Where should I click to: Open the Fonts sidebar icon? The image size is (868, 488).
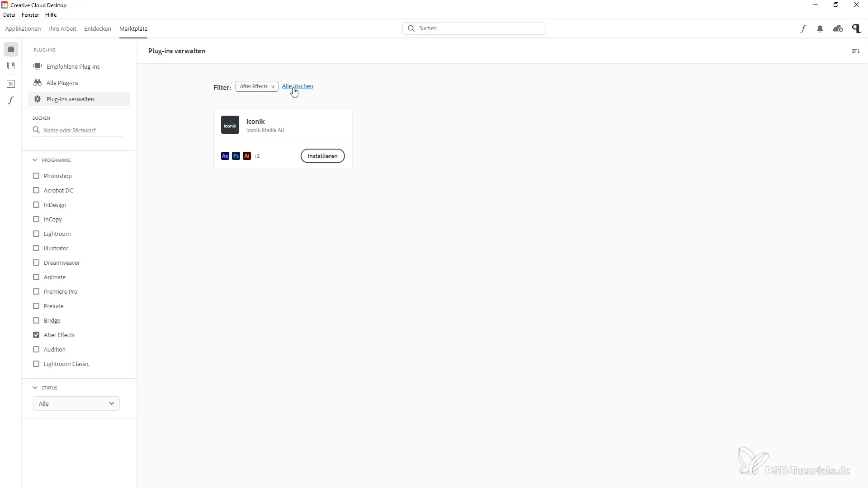tap(11, 100)
